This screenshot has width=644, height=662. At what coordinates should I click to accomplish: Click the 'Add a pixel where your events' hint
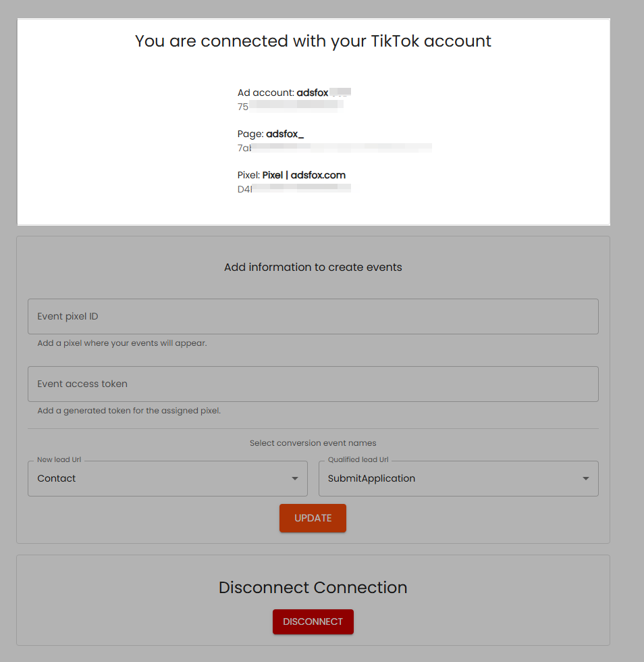pos(122,343)
